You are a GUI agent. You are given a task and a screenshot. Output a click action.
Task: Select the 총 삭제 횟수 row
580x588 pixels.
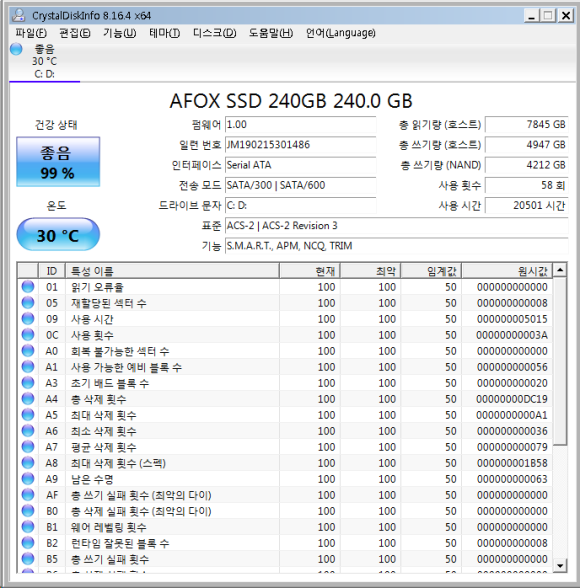(285, 399)
